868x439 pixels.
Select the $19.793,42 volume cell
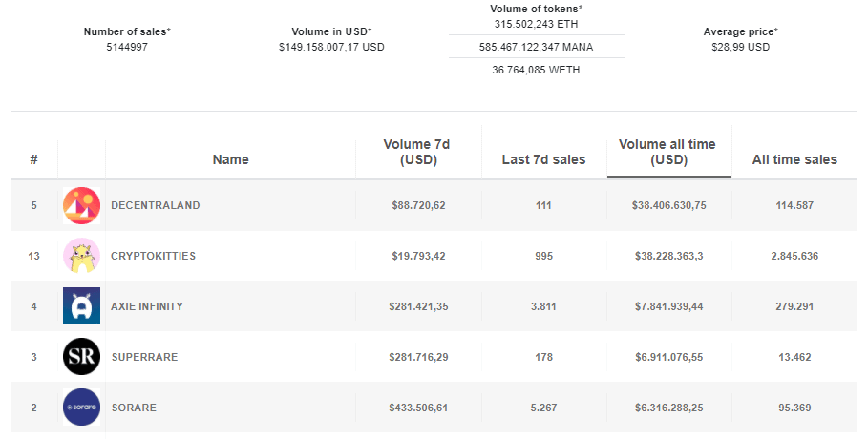point(418,256)
